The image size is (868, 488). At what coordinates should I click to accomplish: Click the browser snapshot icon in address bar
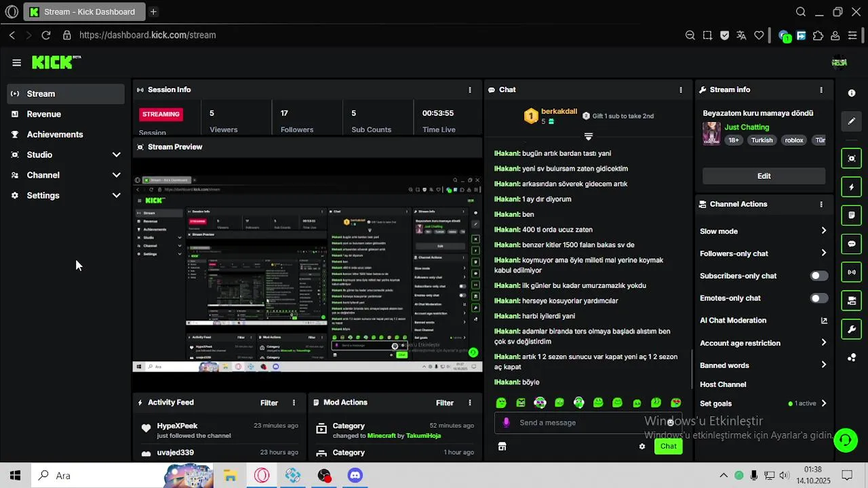707,35
